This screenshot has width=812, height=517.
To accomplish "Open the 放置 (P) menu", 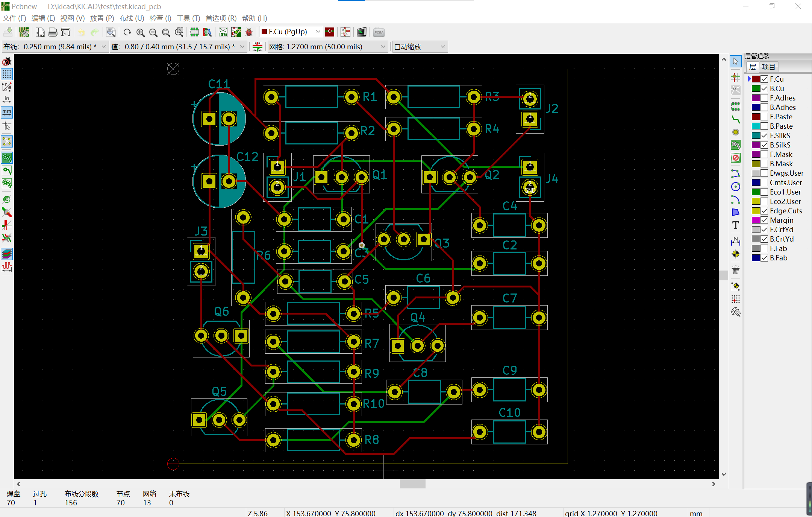I will (102, 18).
